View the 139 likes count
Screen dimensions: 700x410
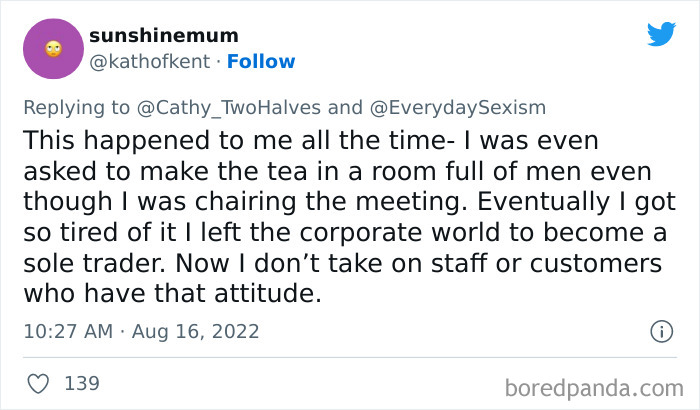coord(82,383)
